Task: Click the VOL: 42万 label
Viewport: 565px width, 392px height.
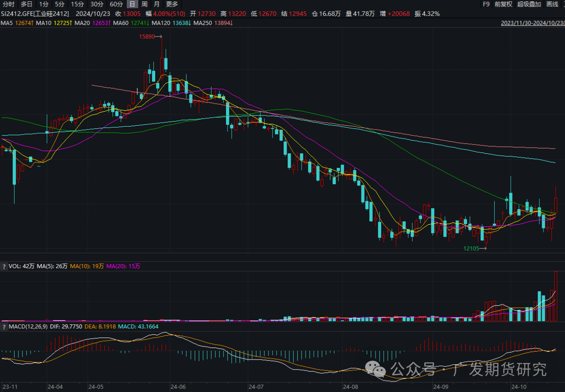Action: 21,266
